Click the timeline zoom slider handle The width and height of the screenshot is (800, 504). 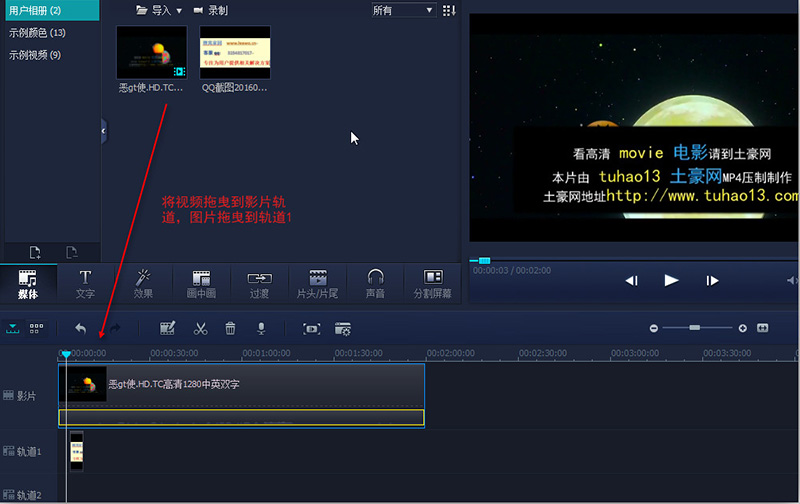694,327
